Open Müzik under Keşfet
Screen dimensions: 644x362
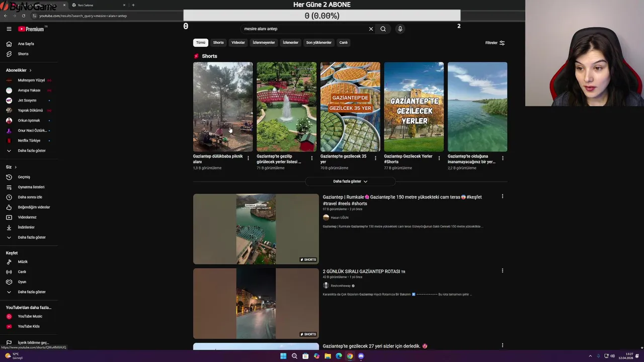(x=23, y=262)
